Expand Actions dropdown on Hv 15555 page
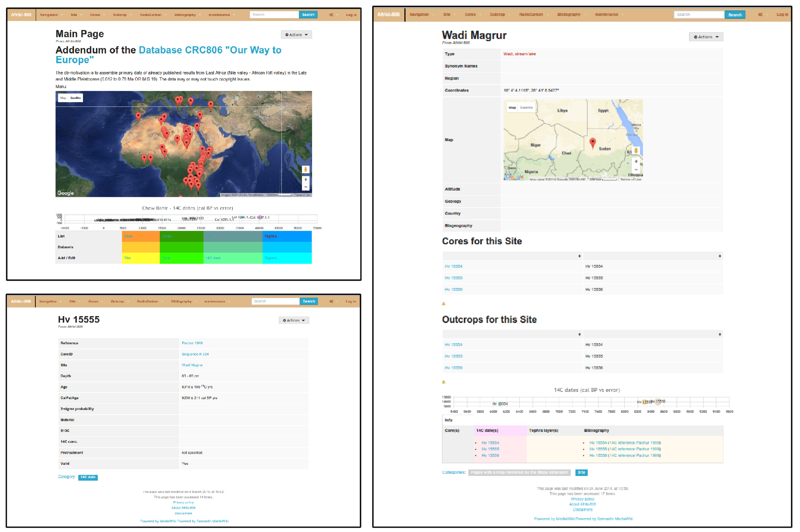The image size is (800, 532). [294, 320]
